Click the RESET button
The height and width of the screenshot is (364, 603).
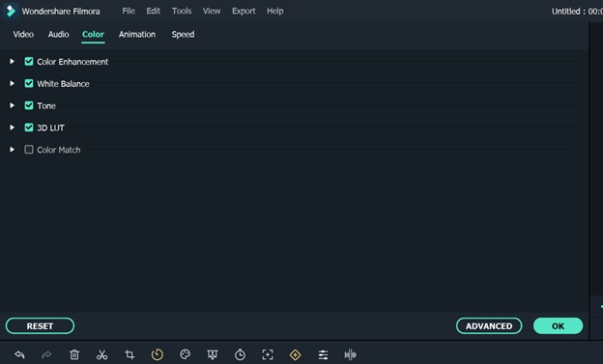pos(40,326)
